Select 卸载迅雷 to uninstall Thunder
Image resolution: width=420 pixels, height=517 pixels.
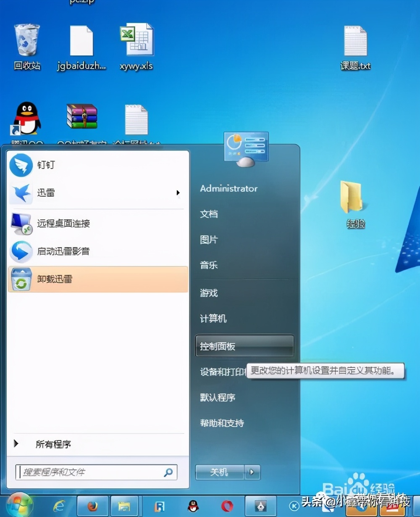click(55, 279)
